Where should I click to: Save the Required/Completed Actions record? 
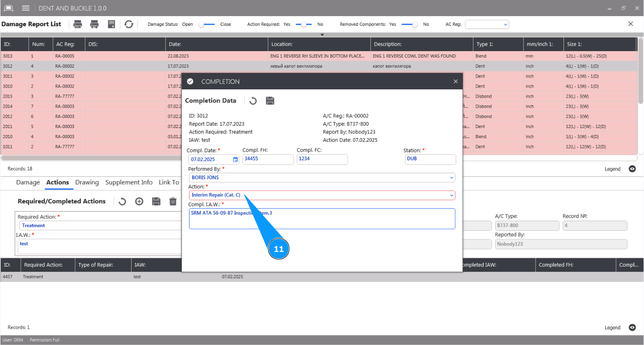coord(156,201)
